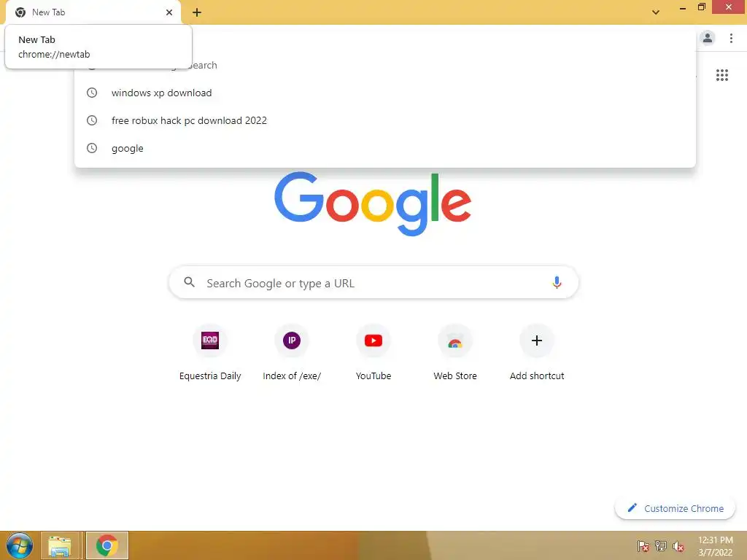747x560 pixels.
Task: Click the Add shortcut plus button
Action: [x=537, y=341]
